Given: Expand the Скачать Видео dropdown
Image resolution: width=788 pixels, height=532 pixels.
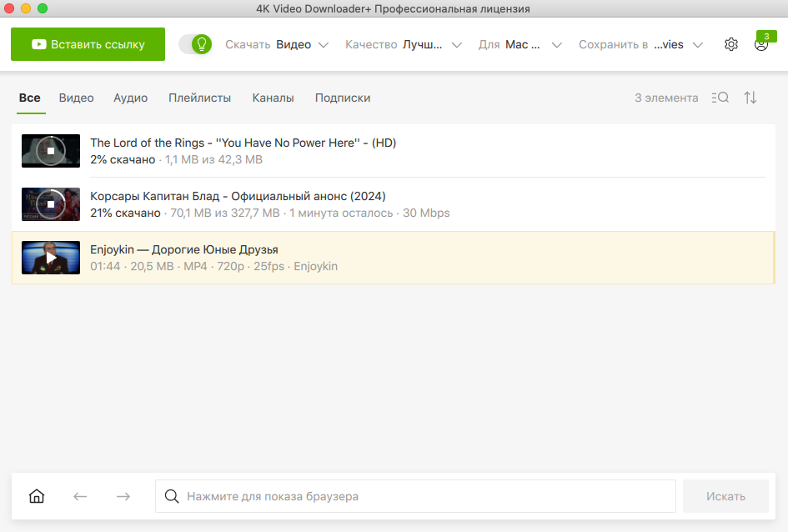Looking at the screenshot, I should click(277, 45).
